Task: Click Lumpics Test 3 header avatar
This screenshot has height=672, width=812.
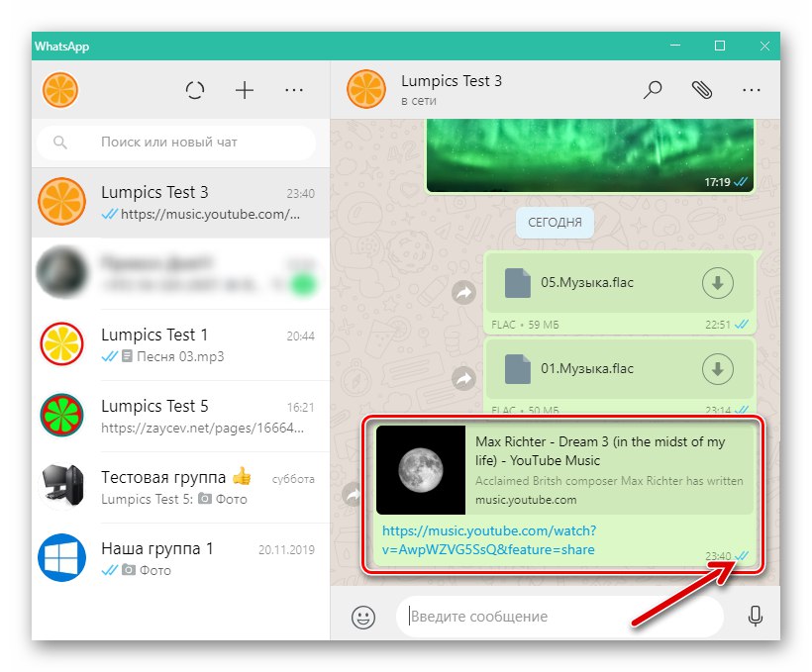Action: pyautogui.click(x=366, y=89)
